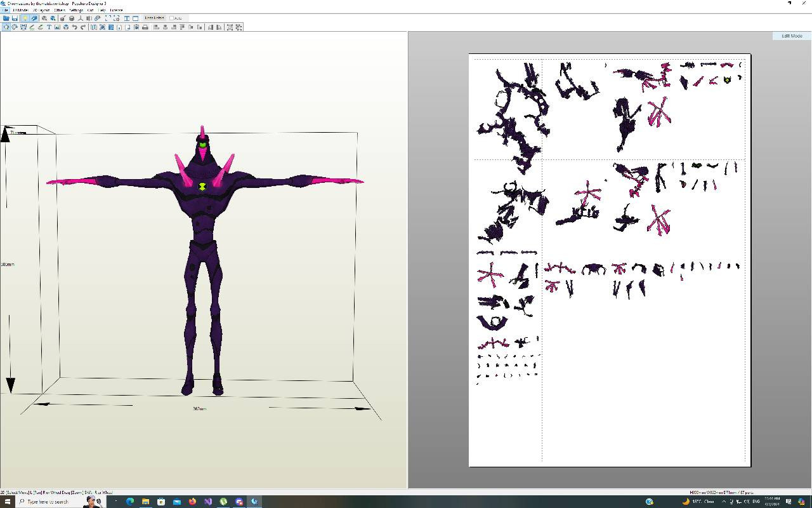Open the File menu
The height and width of the screenshot is (508, 812).
coord(5,10)
